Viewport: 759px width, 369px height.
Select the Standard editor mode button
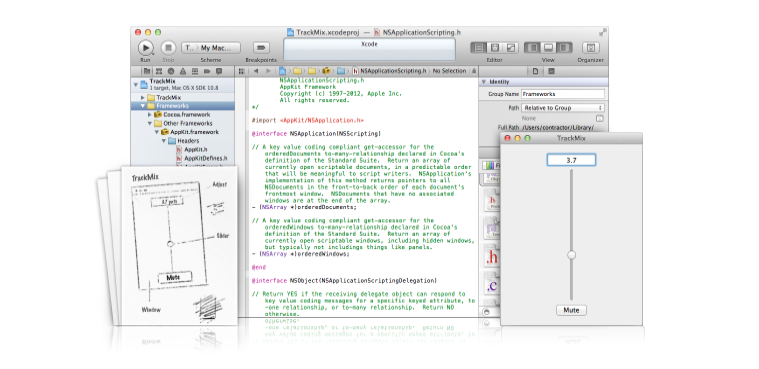point(479,48)
